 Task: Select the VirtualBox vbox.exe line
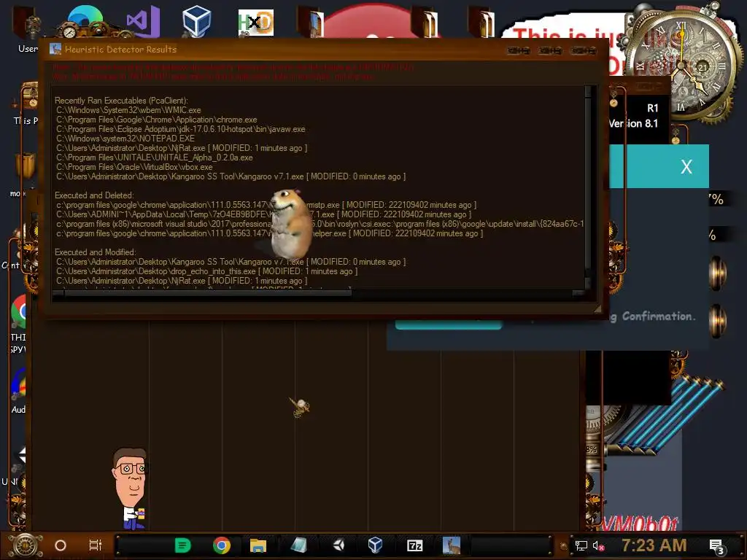click(x=135, y=167)
